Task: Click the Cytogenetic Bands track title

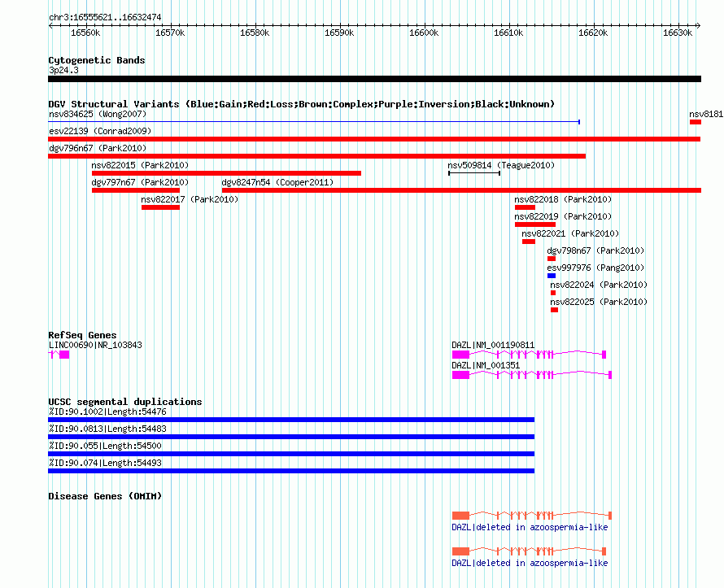Action: 97,60
